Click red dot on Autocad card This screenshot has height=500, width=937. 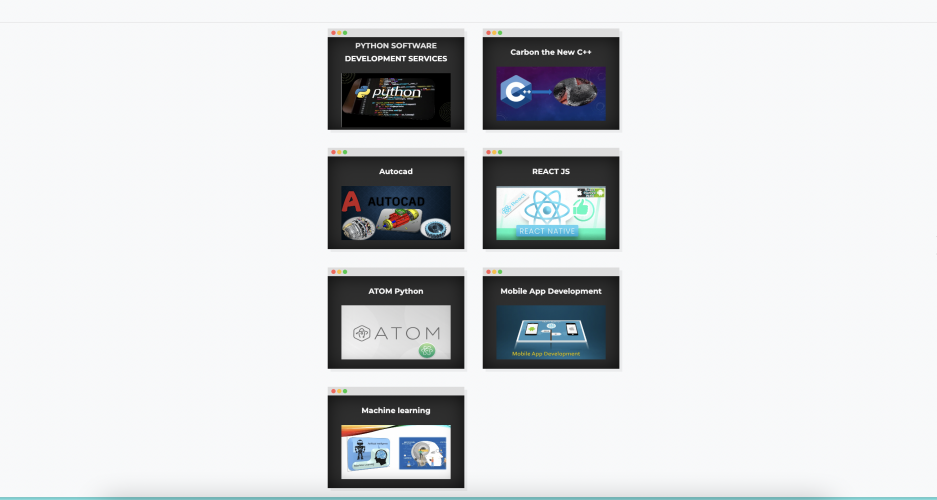pos(333,152)
